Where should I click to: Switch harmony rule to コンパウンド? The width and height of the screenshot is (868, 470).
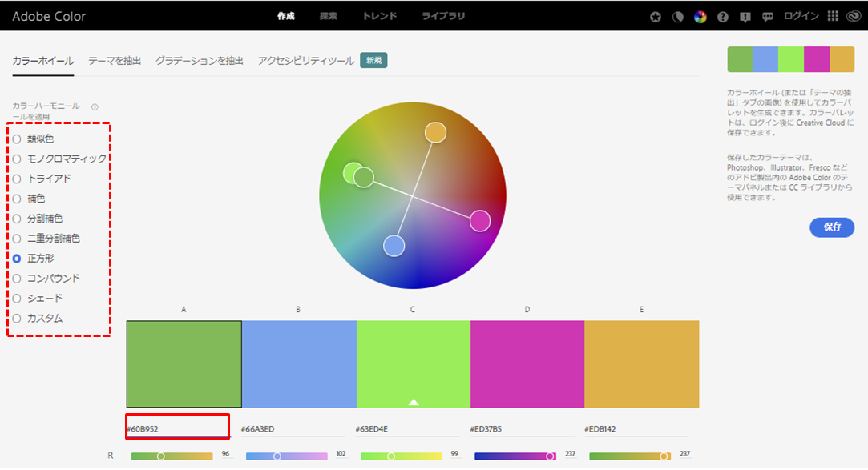pos(17,279)
